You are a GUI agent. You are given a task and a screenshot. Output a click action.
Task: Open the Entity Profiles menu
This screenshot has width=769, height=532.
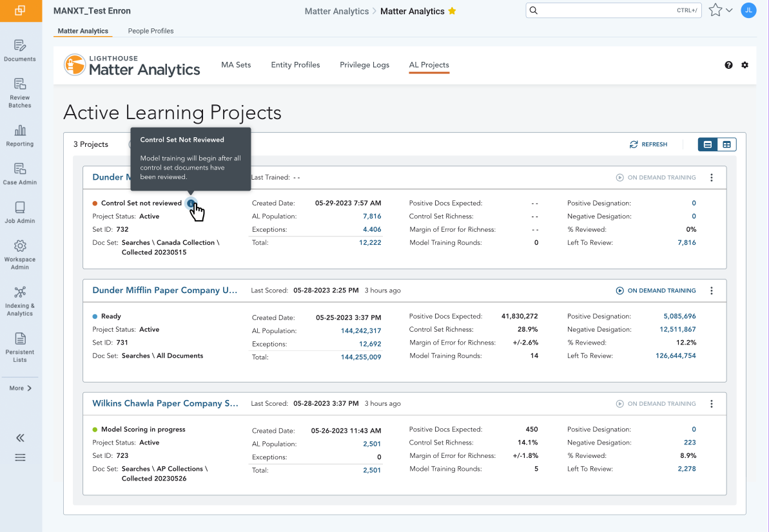295,64
